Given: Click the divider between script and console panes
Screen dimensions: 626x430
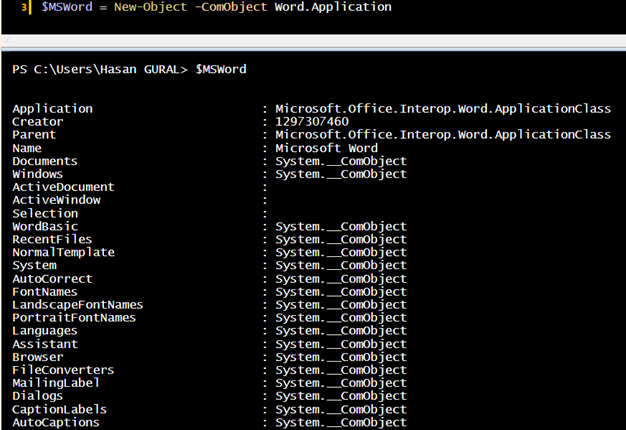Looking at the screenshot, I should pos(313,41).
